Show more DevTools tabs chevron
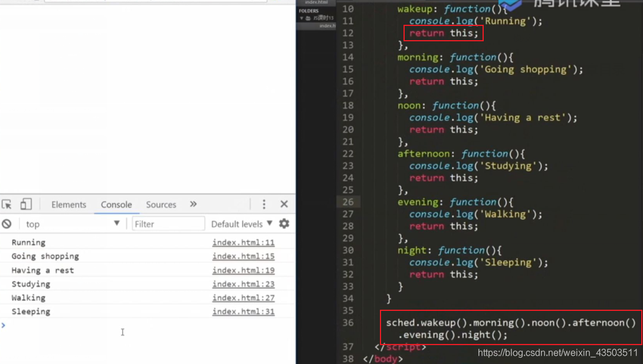This screenshot has height=364, width=643. [x=193, y=204]
